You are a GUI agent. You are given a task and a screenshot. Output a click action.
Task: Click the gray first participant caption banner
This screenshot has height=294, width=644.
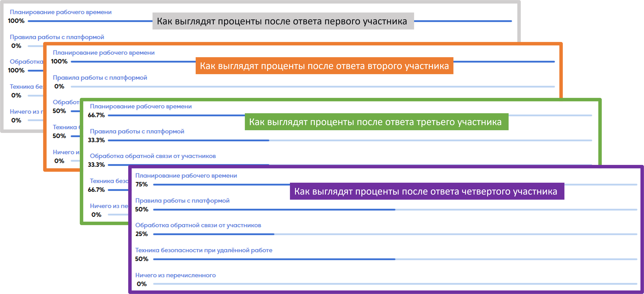tap(283, 21)
